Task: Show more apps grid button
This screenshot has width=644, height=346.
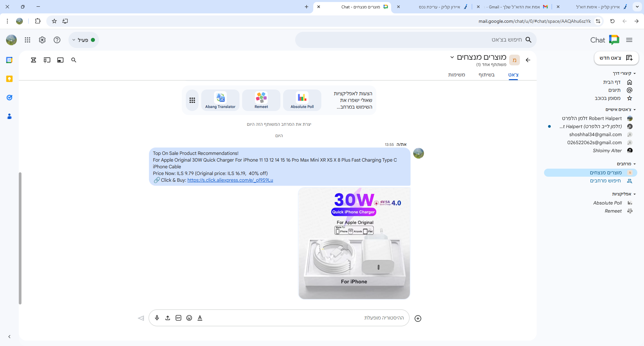Action: [192, 100]
